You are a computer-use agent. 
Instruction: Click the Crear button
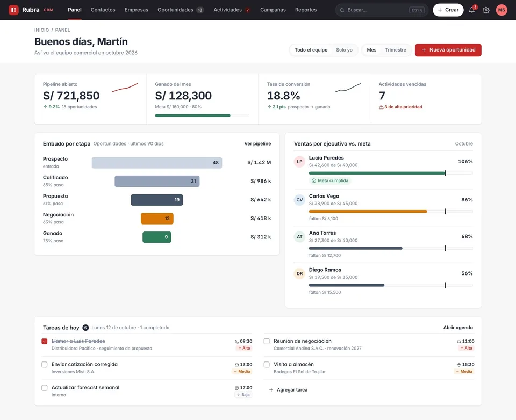tap(448, 10)
